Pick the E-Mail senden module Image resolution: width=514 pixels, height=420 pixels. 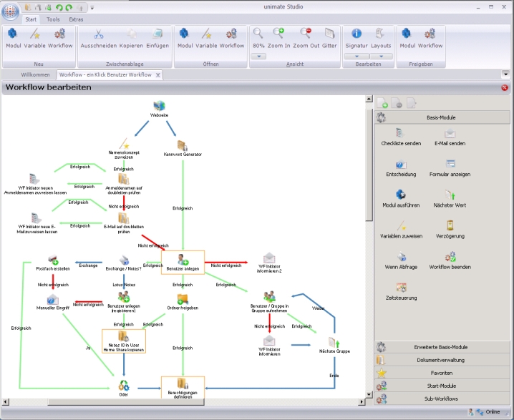449,137
